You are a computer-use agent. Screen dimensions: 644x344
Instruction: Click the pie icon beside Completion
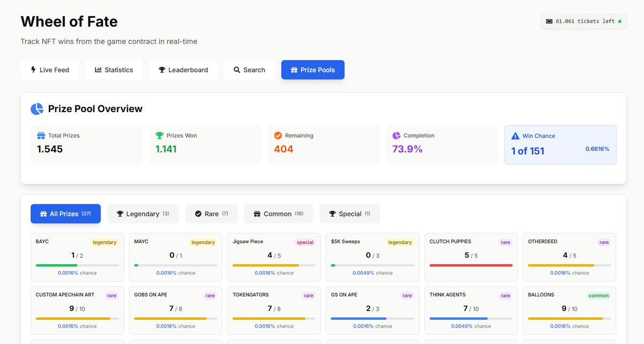pyautogui.click(x=397, y=136)
